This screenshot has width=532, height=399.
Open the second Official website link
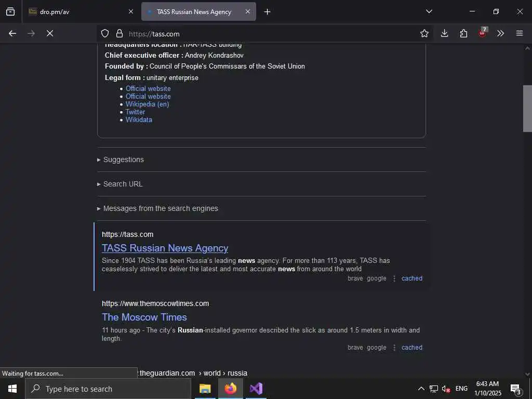148,96
